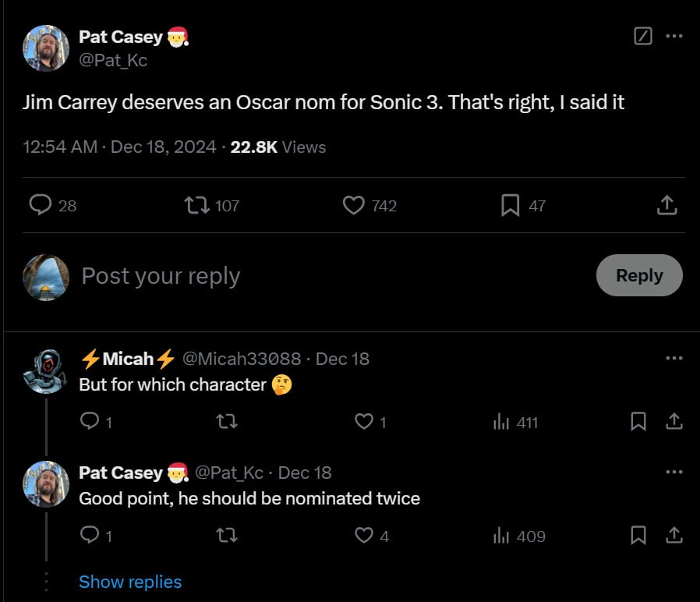Screen dimensions: 700x602
Task: Like Micah's reply about which character
Action: click(363, 422)
